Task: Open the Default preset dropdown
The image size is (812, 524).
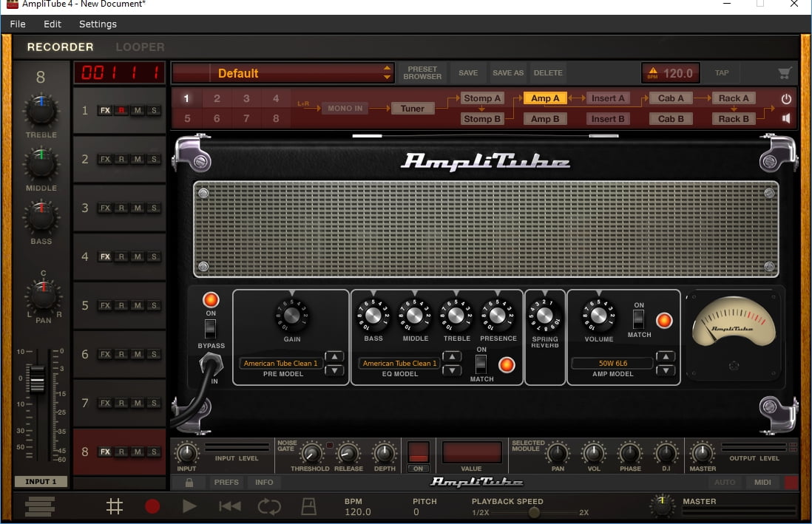Action: pyautogui.click(x=282, y=72)
